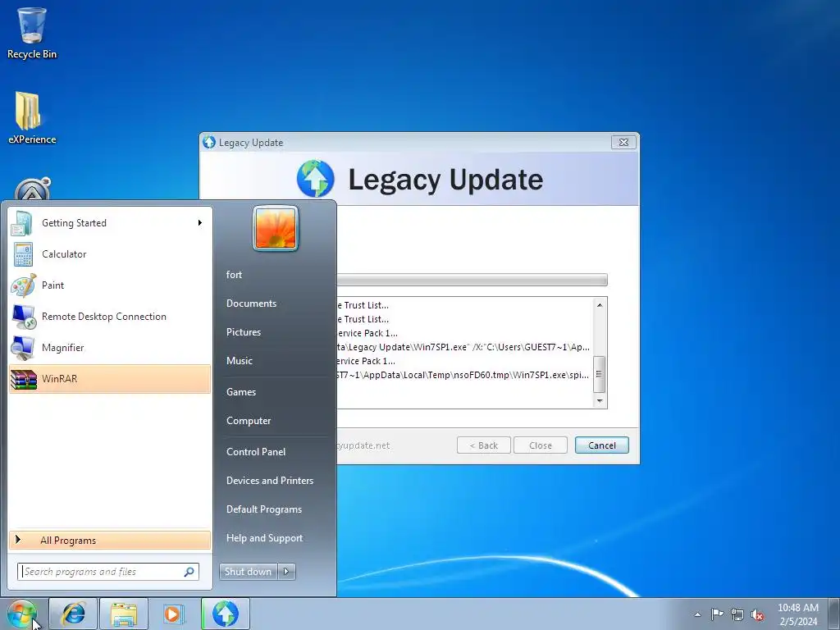The width and height of the screenshot is (840, 630).
Task: Open Getting Started from the Start menu
Action: 110,223
